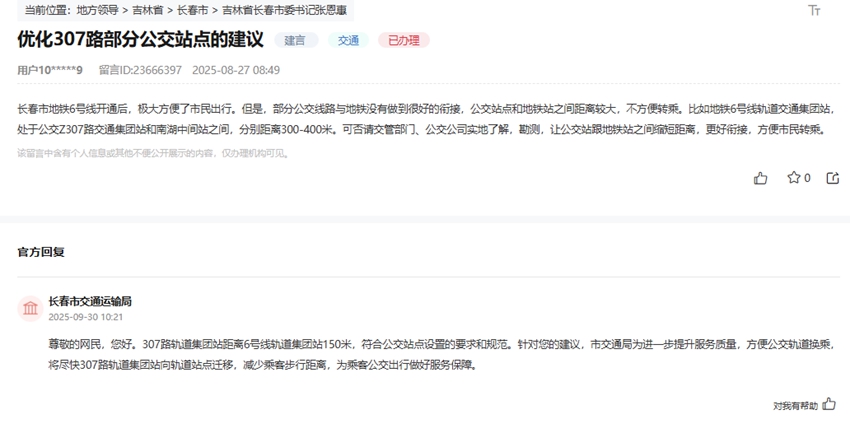Select the 交通 category tag
Screen dimensions: 850x433
[x=347, y=41]
